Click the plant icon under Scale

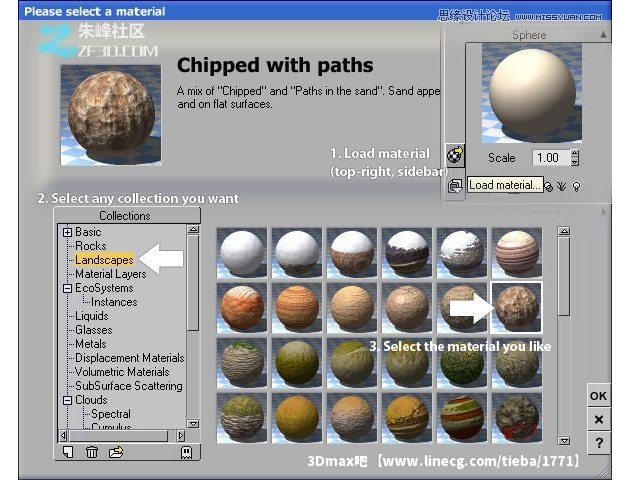click(563, 186)
